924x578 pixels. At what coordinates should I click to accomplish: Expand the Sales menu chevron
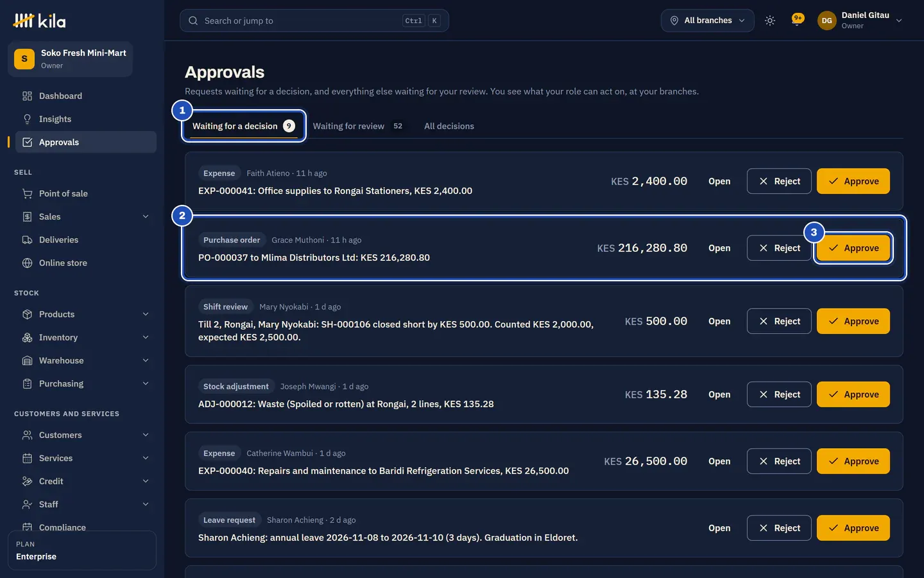pyautogui.click(x=146, y=216)
